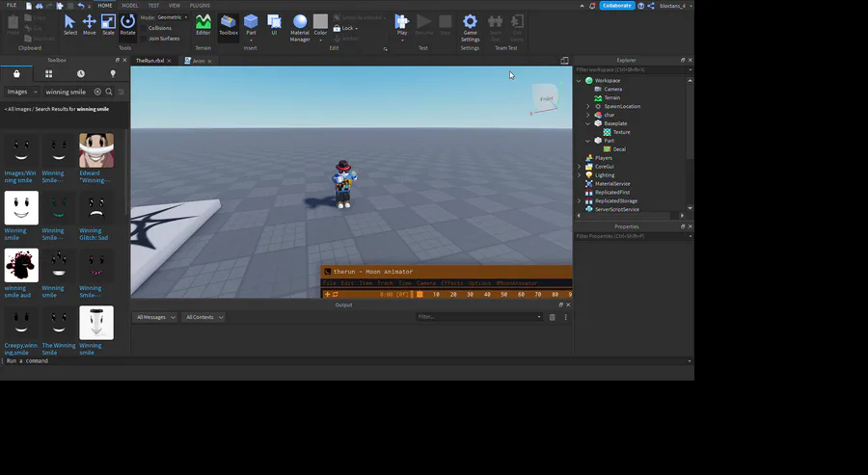Open Toolbox Recent clock tab
This screenshot has height=475, width=868.
pyautogui.click(x=80, y=74)
